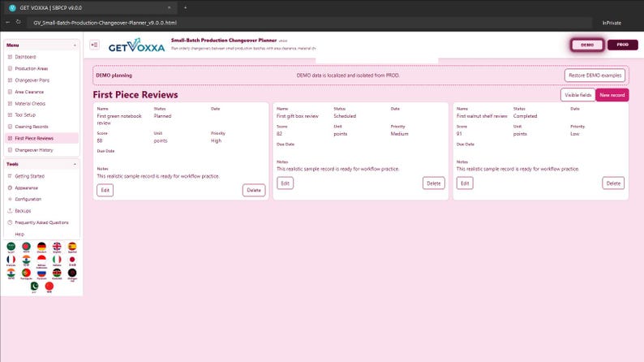Select the Indonesian flag (Bahasa Indonesia)
The width and height of the screenshot is (644, 362).
click(41, 261)
